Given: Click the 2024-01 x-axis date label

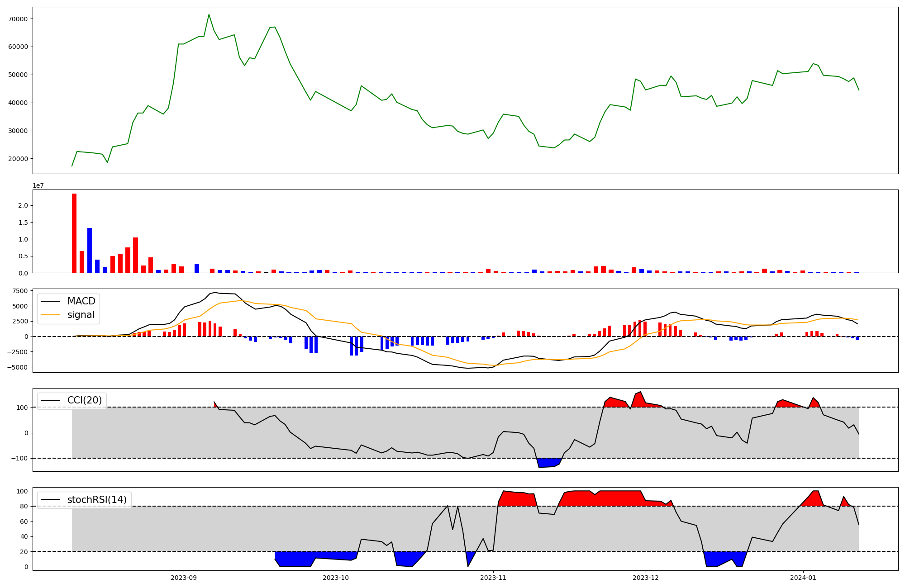Looking at the screenshot, I should (803, 578).
